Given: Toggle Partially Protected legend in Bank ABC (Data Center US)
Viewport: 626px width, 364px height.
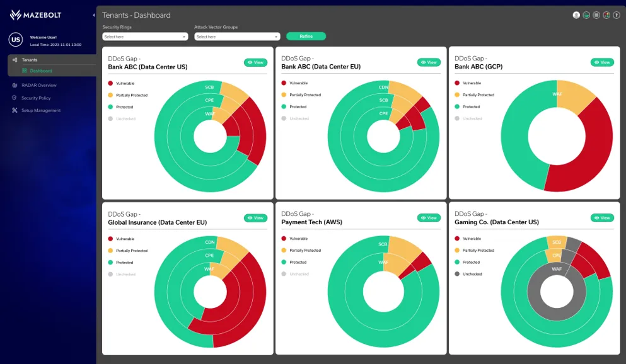Looking at the screenshot, I should (x=128, y=95).
